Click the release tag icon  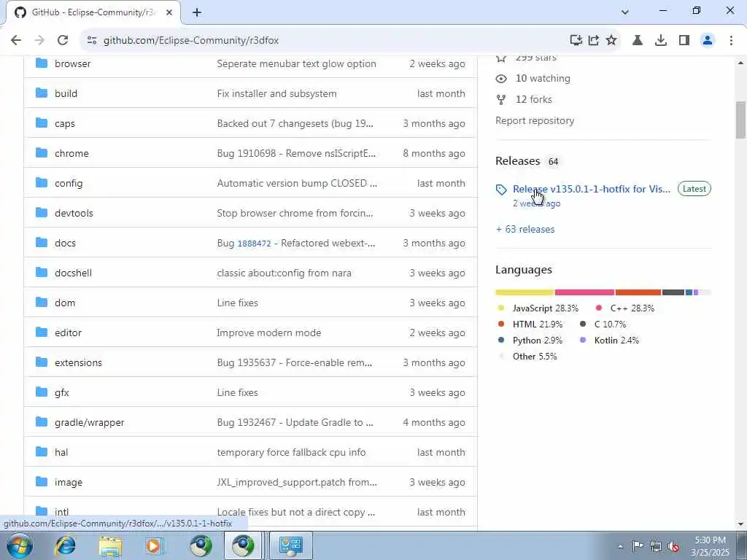pos(501,190)
